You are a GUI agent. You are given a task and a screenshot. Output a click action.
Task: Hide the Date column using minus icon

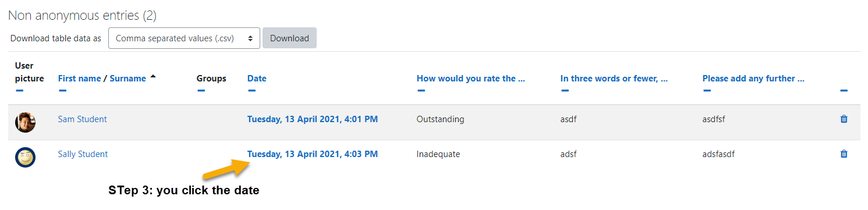pyautogui.click(x=251, y=91)
